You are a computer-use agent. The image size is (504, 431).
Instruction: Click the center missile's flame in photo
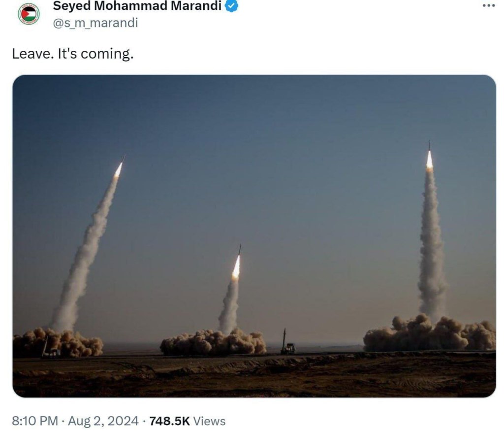click(236, 267)
